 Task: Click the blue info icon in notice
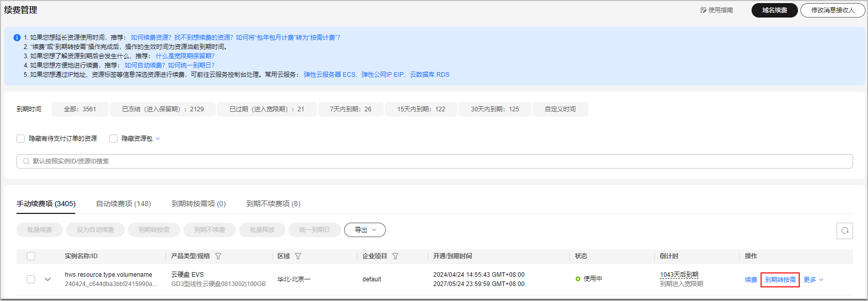tap(17, 38)
